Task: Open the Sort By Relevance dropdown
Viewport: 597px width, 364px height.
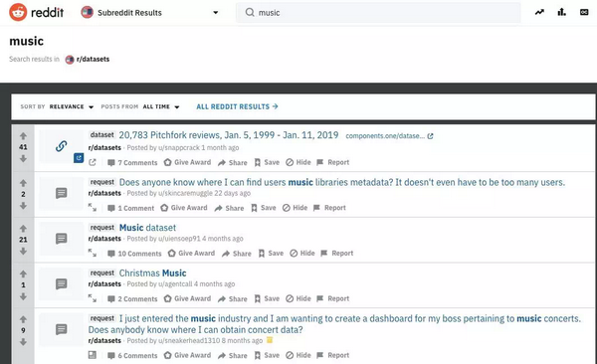Action: click(72, 106)
